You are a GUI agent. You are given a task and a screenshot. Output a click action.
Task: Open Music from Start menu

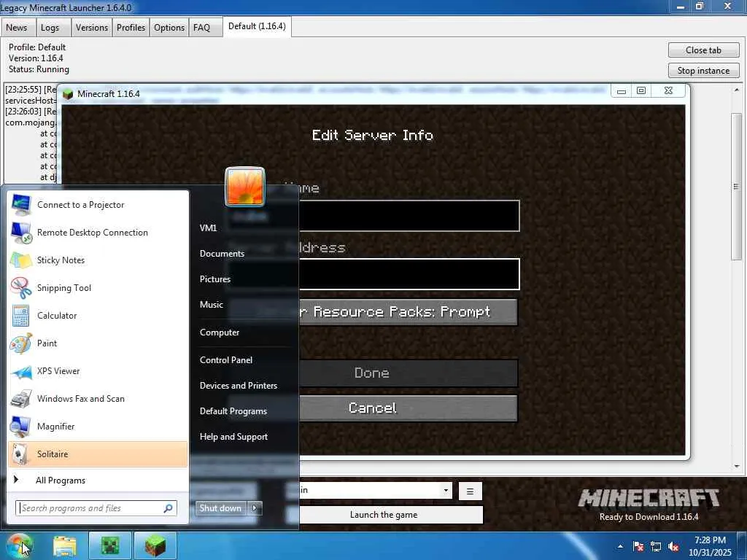[x=212, y=305]
